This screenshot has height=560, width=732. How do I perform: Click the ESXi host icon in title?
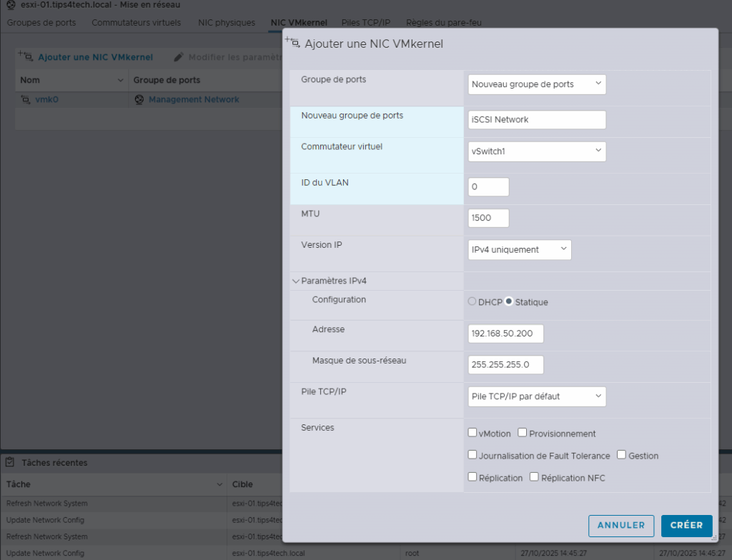pos(10,5)
